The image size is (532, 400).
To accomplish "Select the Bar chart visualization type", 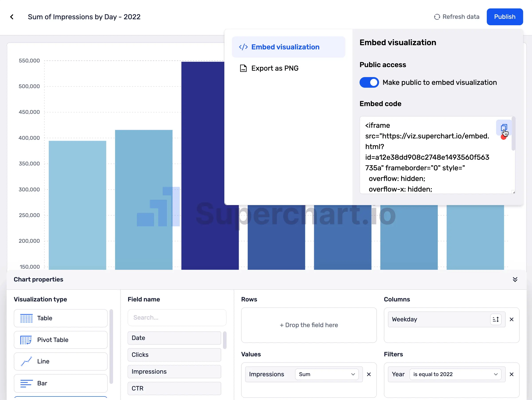I will coord(60,383).
